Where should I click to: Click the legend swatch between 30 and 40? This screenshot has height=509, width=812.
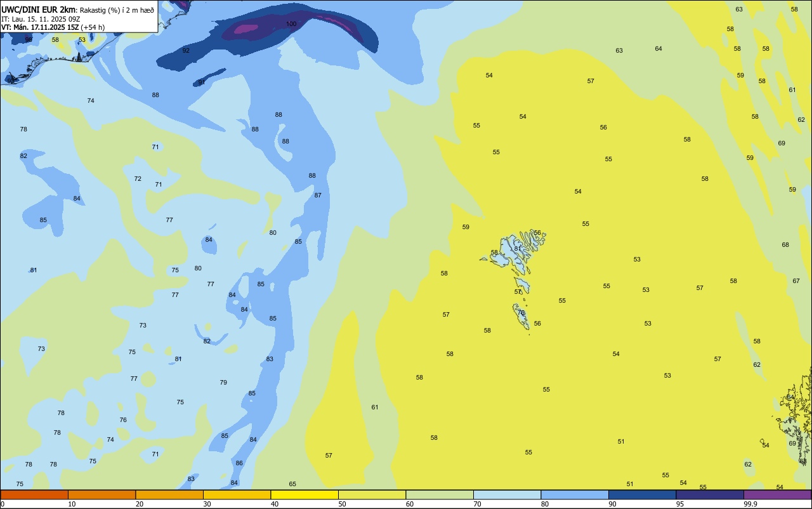237,494
